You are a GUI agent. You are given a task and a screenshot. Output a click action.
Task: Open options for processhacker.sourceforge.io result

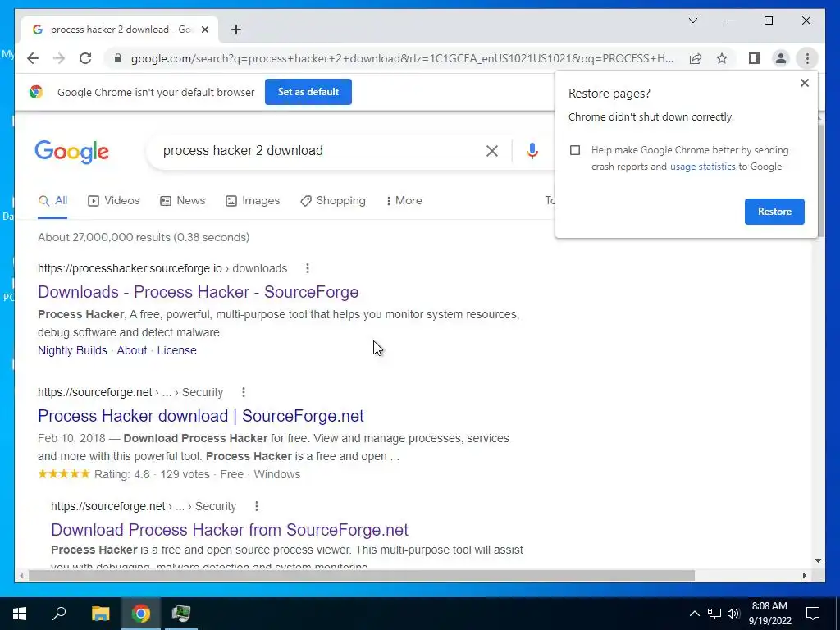click(307, 268)
